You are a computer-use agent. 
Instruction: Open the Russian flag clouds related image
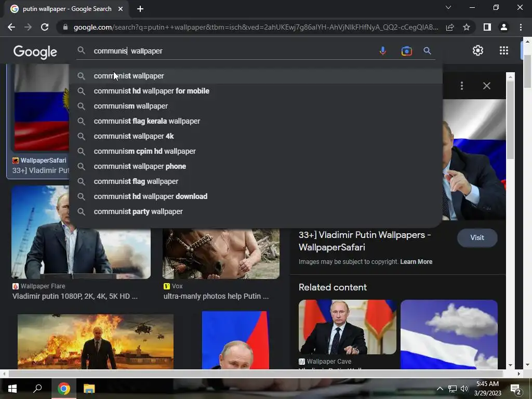coord(449,334)
